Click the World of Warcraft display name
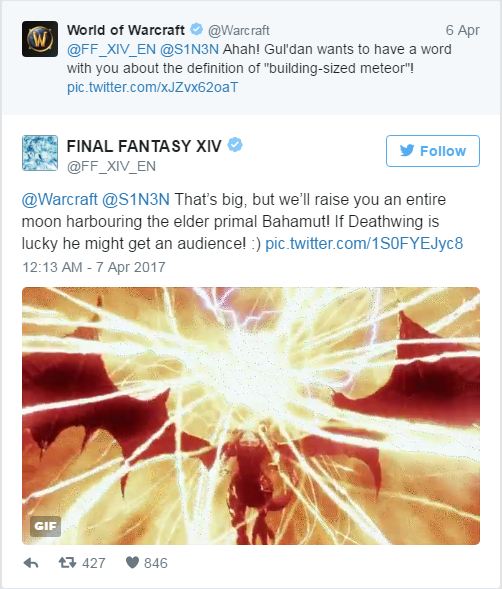502x589 pixels. 126,30
